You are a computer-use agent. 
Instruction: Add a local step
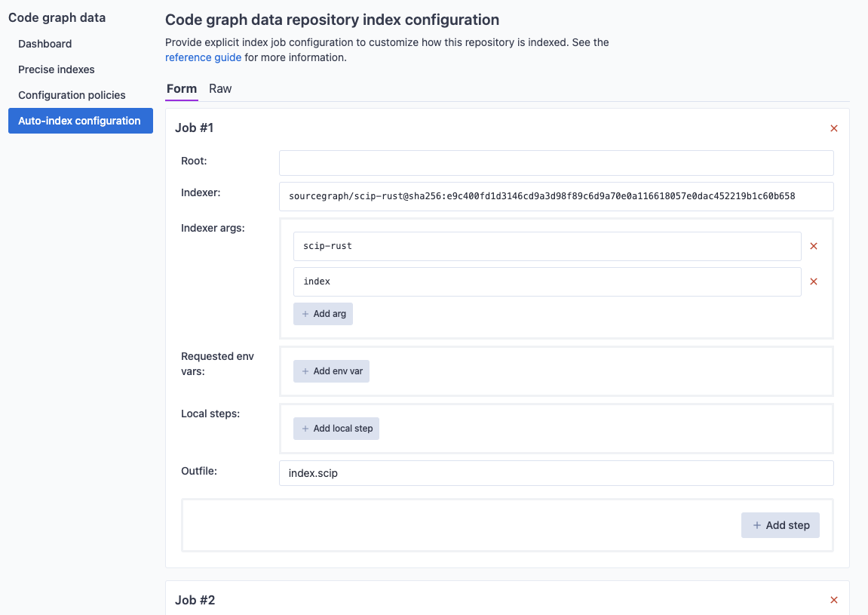point(336,429)
